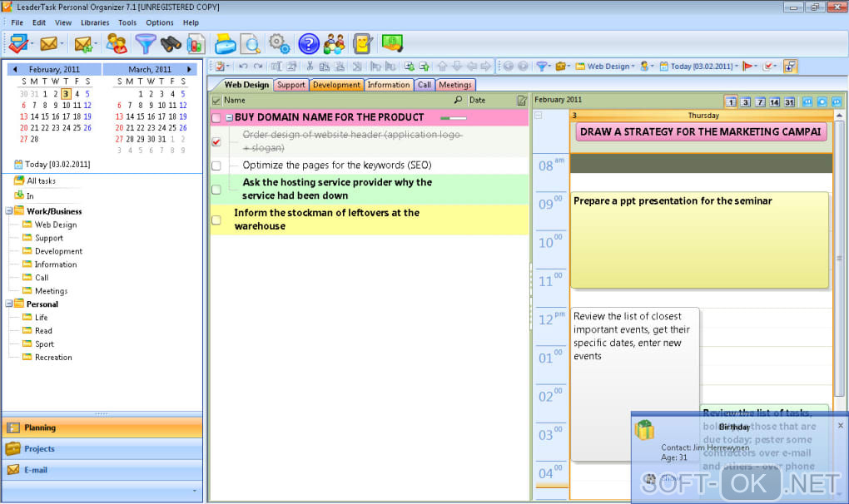Image resolution: width=849 pixels, height=504 pixels.
Task: Click the note edit icon beside Date column
Action: point(521,100)
